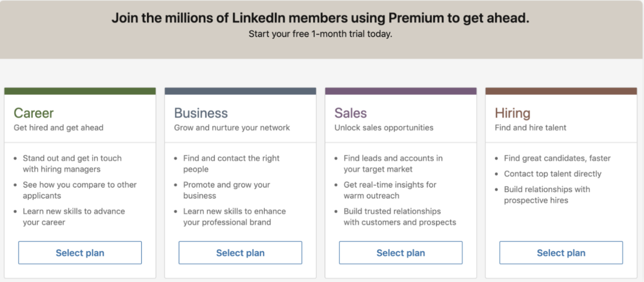Click "Contact top talent directly" bullet
Screen dimensions: 644x282
tap(552, 174)
